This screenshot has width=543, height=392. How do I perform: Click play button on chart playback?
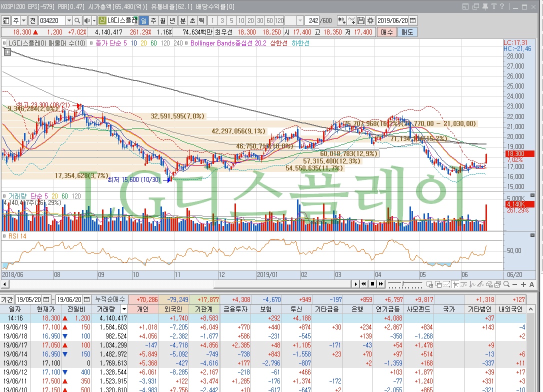pyautogui.click(x=355, y=284)
